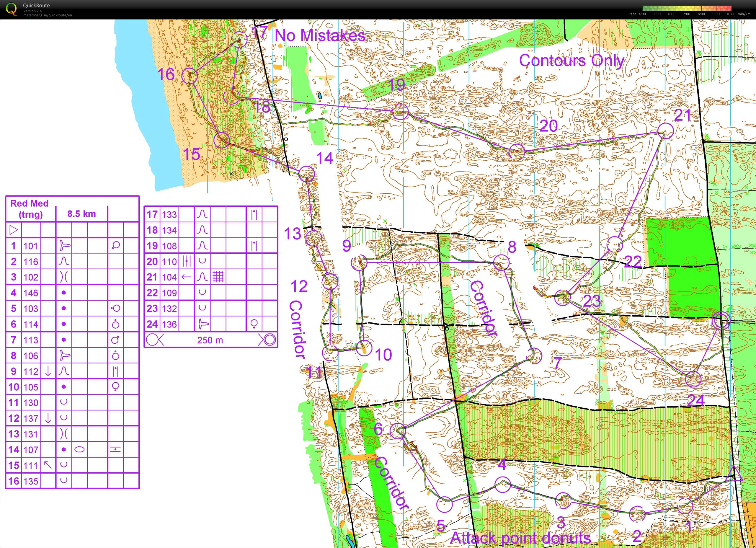Click the knoll symbol in row 17
This screenshot has height=548, width=756.
coord(202,214)
